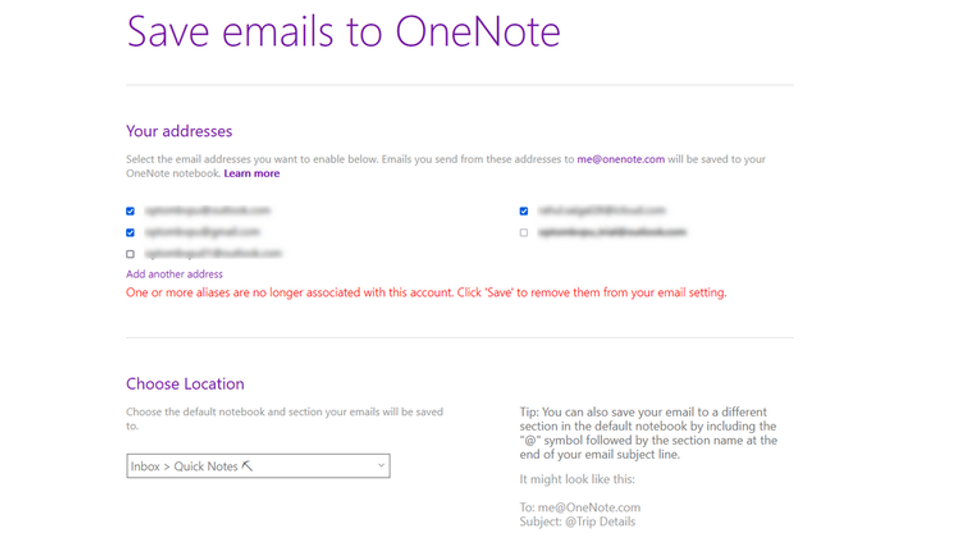Click the bold blurred outlook.com address label
The image size is (960, 539).
[612, 232]
